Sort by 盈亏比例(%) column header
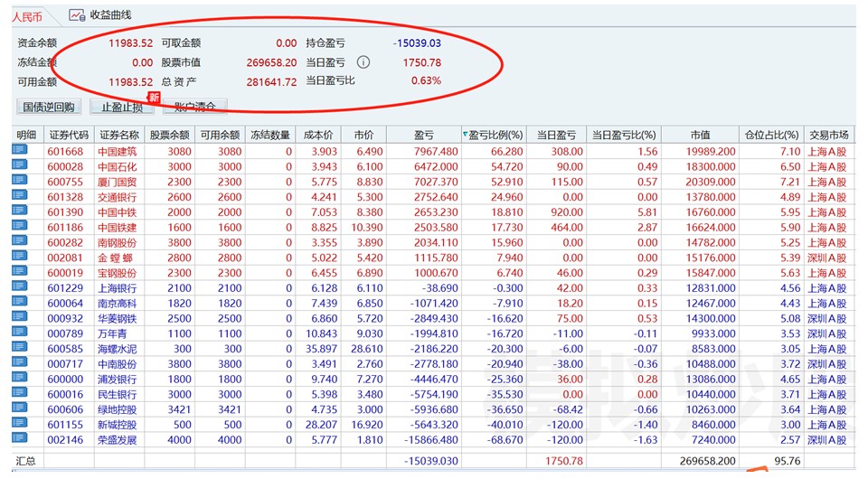Viewport: 868px width, 488px height. tap(494, 135)
